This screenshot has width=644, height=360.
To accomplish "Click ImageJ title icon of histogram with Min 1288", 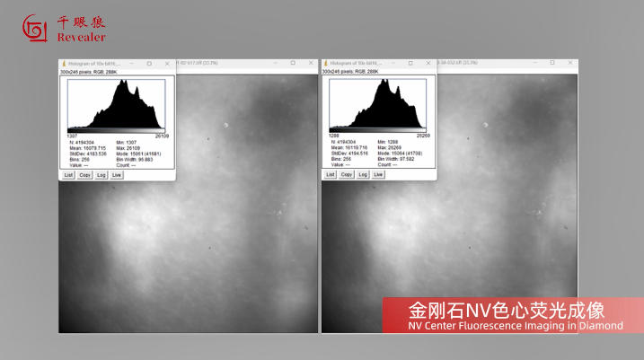I will [326, 63].
